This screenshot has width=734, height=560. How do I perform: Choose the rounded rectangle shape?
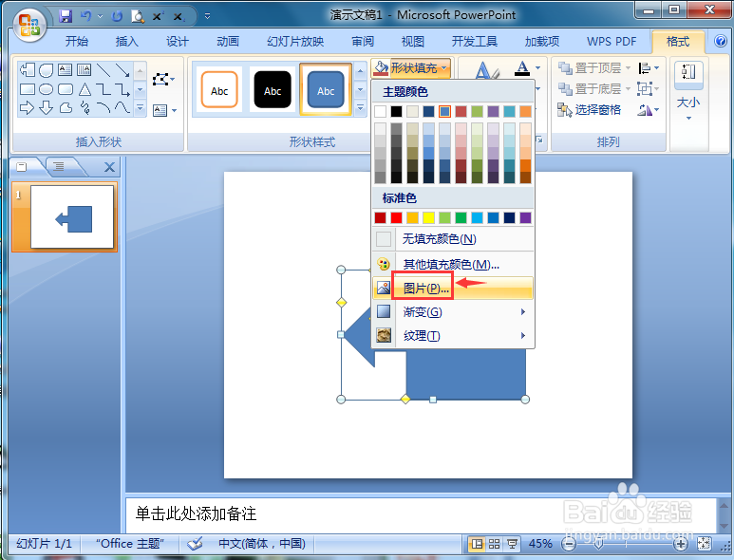point(66,89)
